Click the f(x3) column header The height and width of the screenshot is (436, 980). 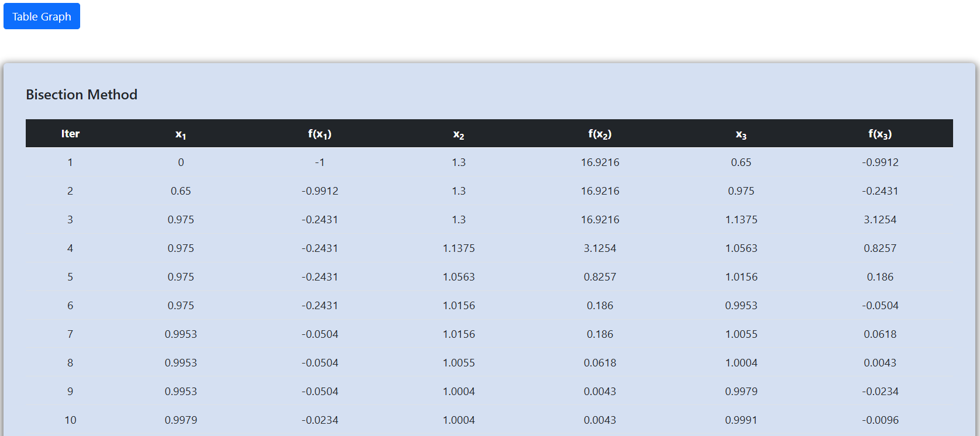(x=880, y=134)
